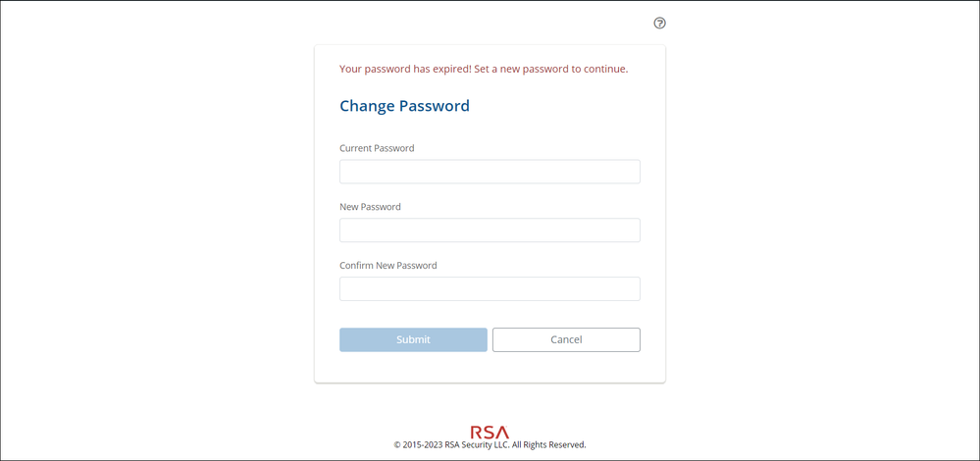Image resolution: width=980 pixels, height=461 pixels.
Task: Click the "All Rights Reserved" footer text
Action: tap(548, 445)
